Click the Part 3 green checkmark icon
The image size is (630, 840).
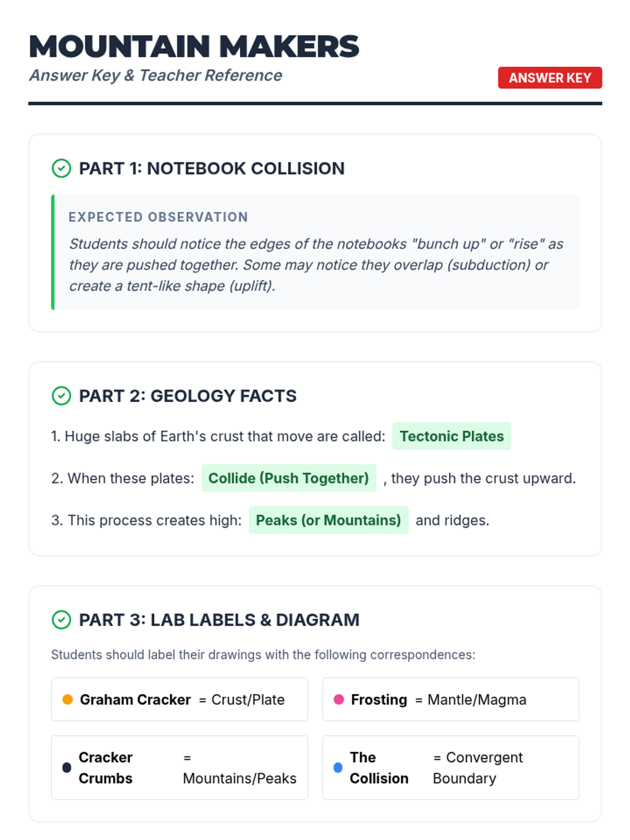pyautogui.click(x=61, y=620)
